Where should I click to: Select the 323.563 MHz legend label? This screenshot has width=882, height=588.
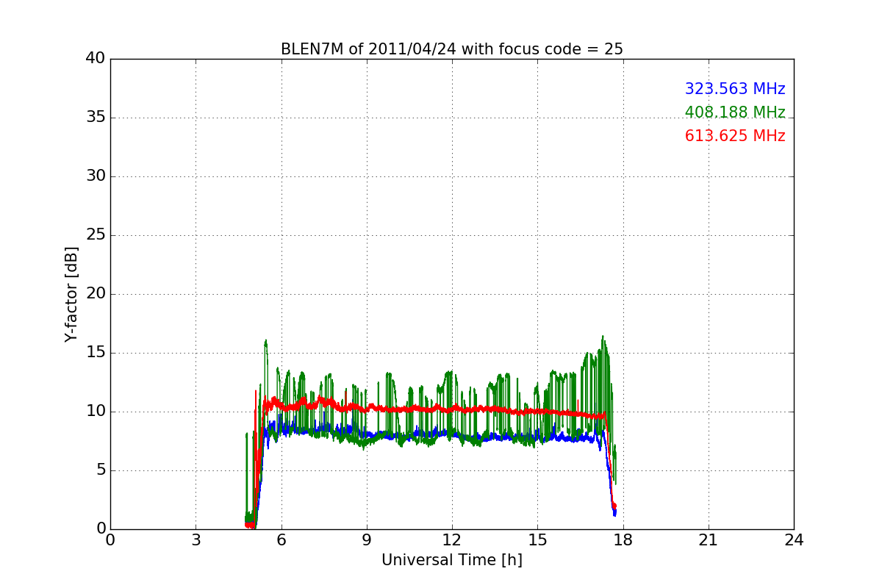tap(735, 89)
